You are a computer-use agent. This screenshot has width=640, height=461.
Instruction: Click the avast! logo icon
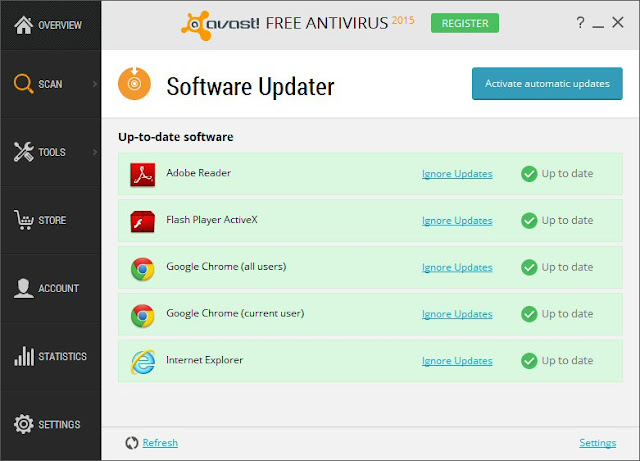coord(196,25)
